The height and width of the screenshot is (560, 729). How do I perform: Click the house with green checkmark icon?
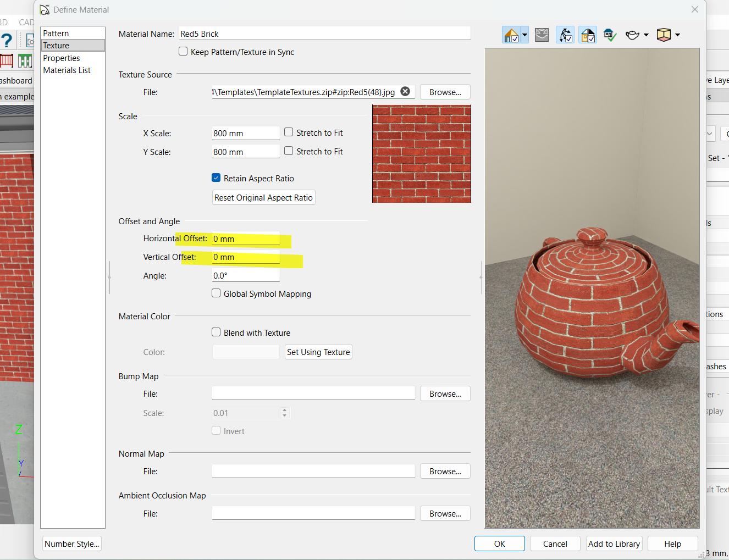pos(610,35)
